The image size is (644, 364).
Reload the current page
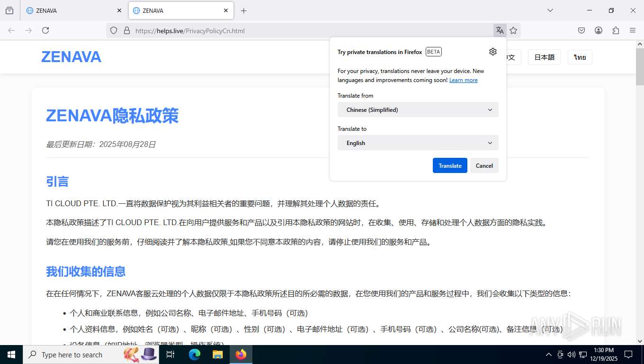[45, 30]
